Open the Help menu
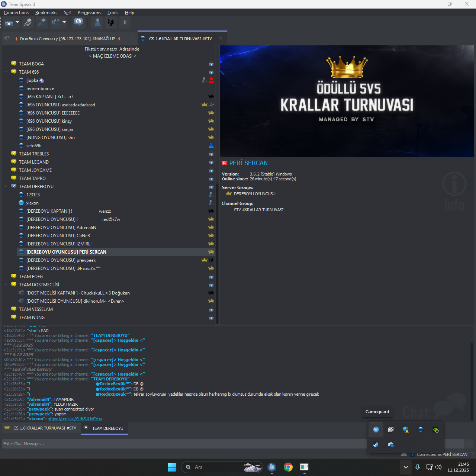This screenshot has width=476, height=476. tap(129, 13)
